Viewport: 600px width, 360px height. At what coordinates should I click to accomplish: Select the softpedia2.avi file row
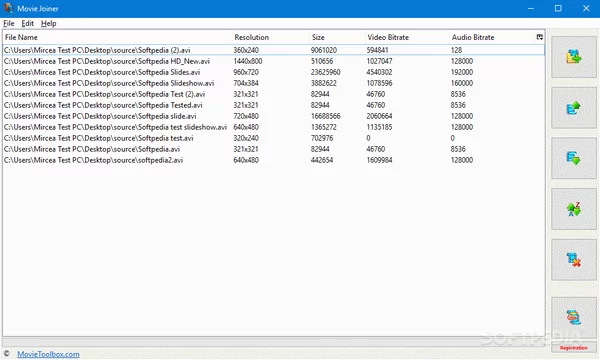[x=274, y=160]
